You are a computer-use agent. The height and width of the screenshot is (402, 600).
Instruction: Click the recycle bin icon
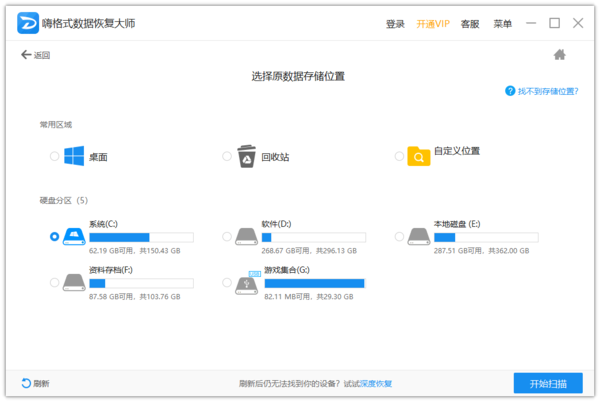pyautogui.click(x=246, y=156)
